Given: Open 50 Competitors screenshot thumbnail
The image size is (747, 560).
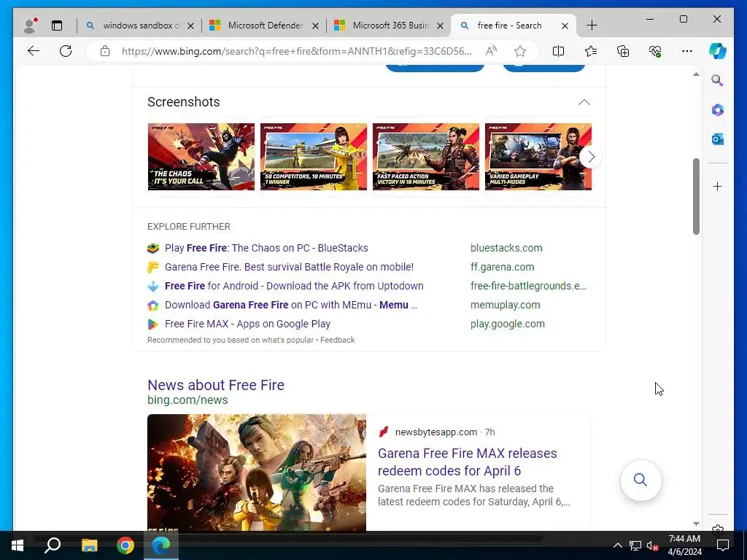Looking at the screenshot, I should [x=314, y=157].
